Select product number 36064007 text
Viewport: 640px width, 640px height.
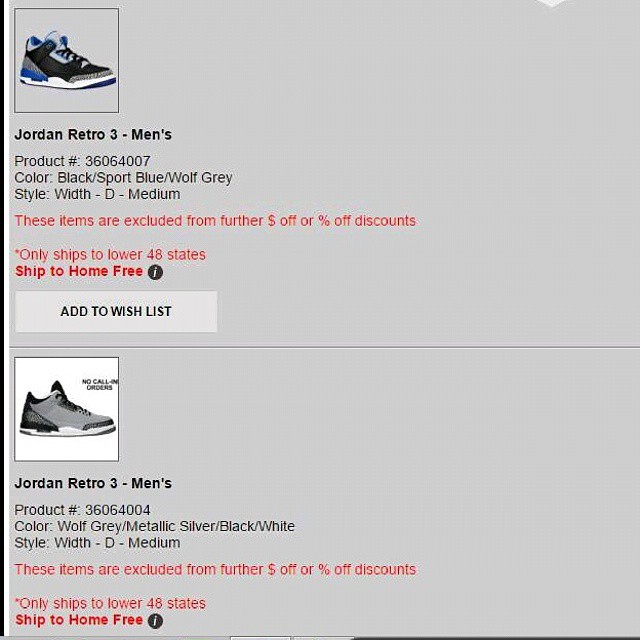pos(118,161)
